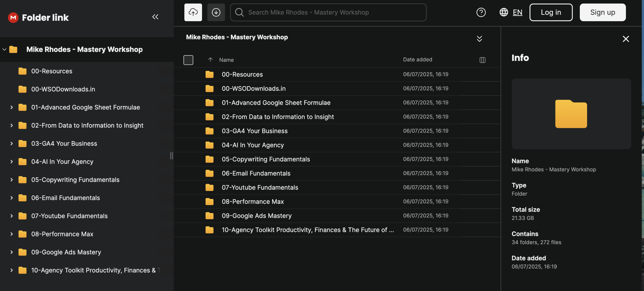
Task: Tick the select-all checkbox
Action: (x=188, y=60)
